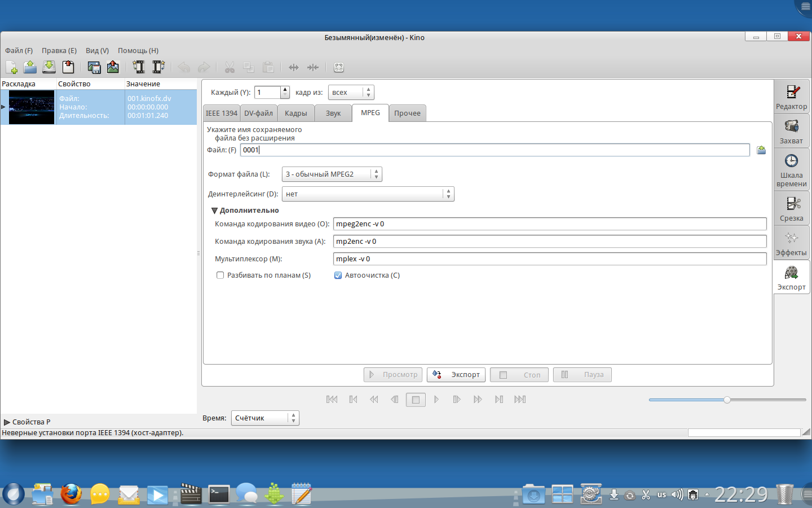Click the 001.kinofx.dv clip thumbnail
This screenshot has height=508, width=812.
32,107
